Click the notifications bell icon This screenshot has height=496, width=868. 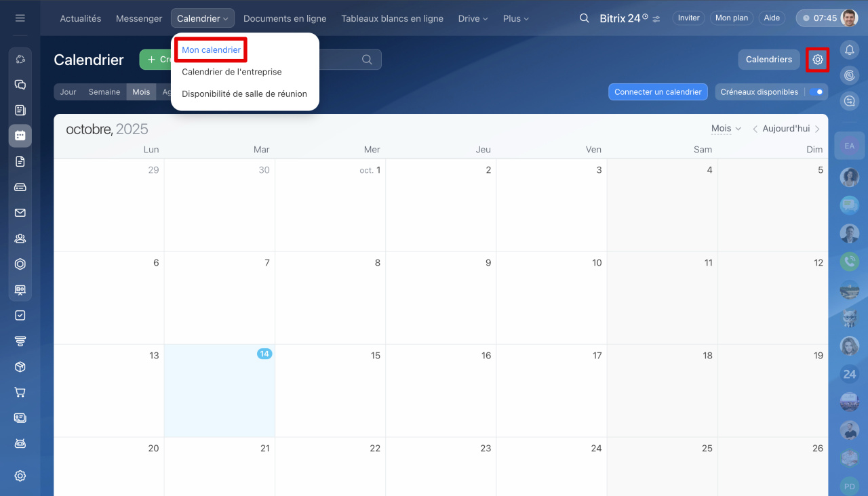849,49
